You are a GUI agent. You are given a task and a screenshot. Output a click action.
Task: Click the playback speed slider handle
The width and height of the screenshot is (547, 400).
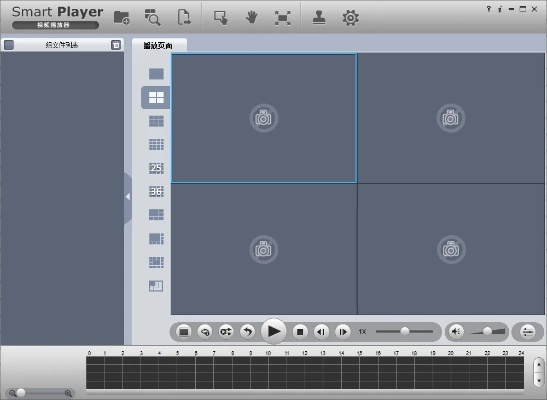pyautogui.click(x=405, y=331)
